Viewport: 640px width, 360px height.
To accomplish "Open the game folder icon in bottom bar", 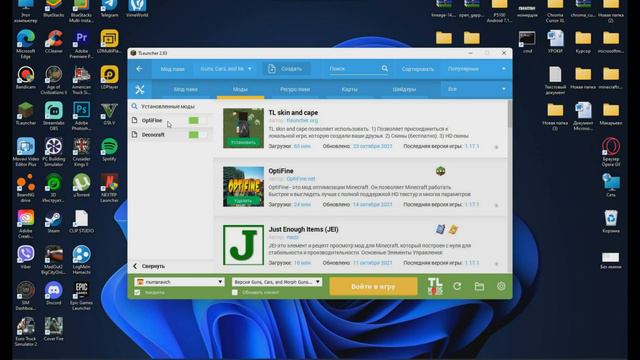I will [479, 286].
